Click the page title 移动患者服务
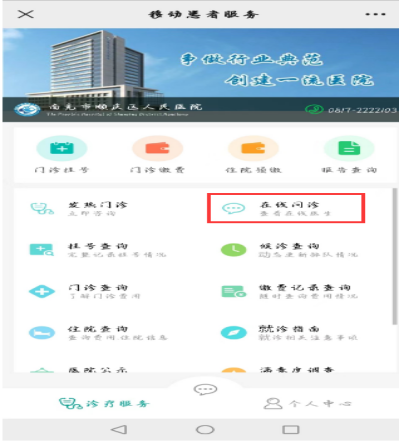Image resolution: width=399 pixels, height=447 pixels. pyautogui.click(x=203, y=14)
